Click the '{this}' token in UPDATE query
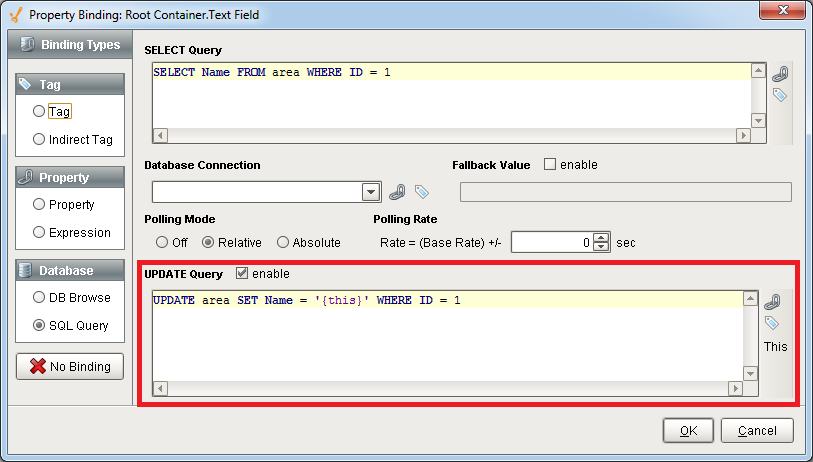 coord(342,300)
